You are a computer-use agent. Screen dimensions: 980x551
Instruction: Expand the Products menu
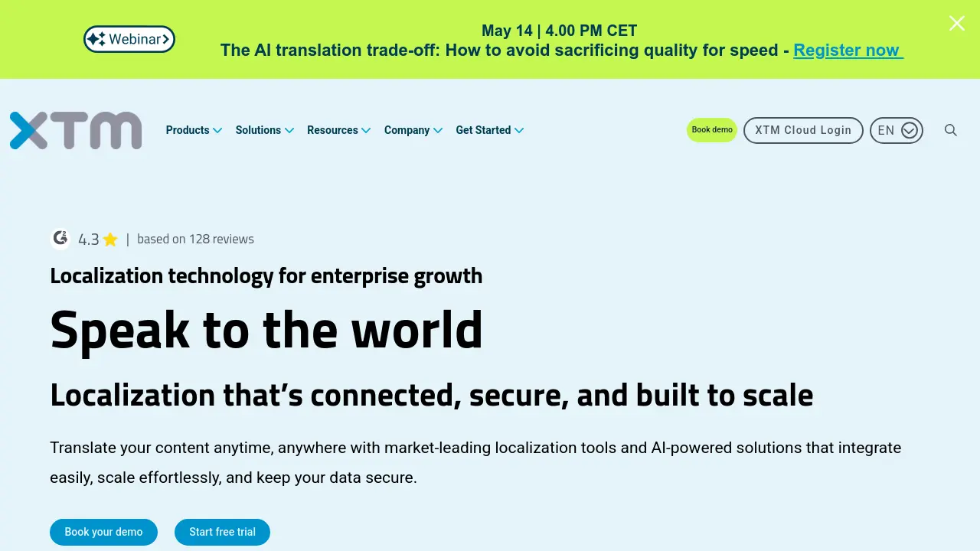coord(194,130)
